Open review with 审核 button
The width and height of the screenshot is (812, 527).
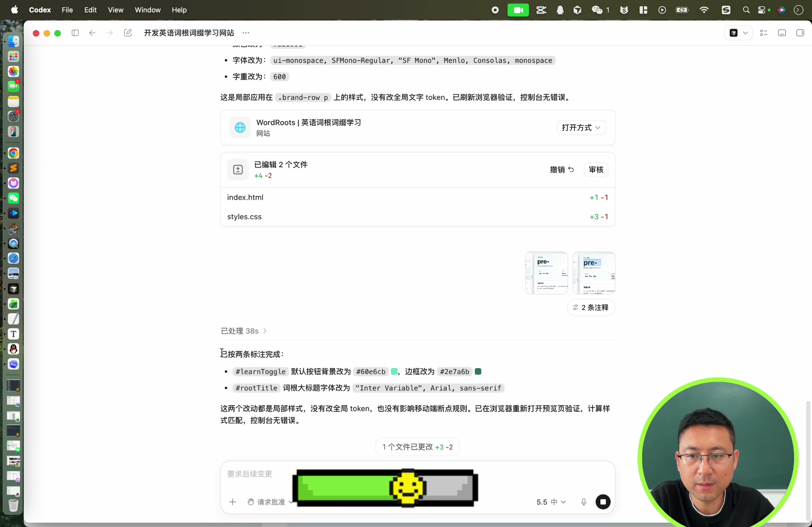pos(596,169)
